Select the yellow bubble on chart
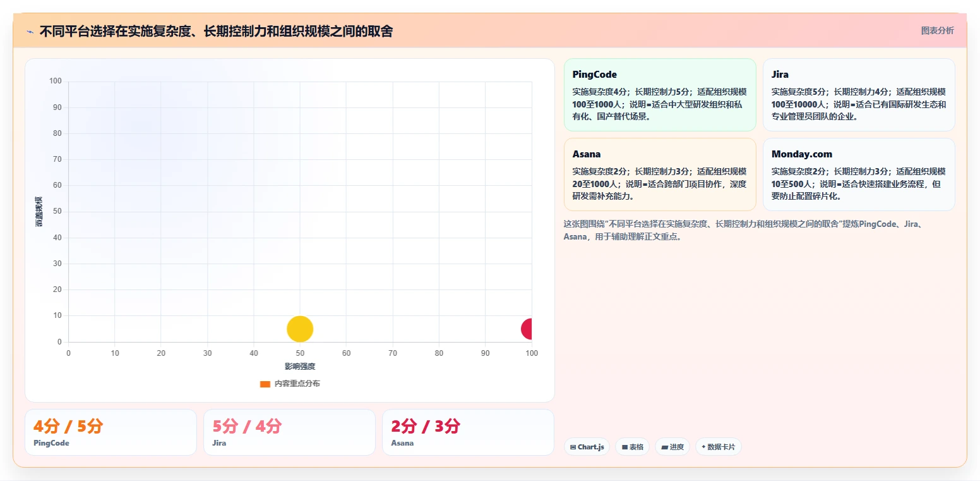 pos(300,329)
